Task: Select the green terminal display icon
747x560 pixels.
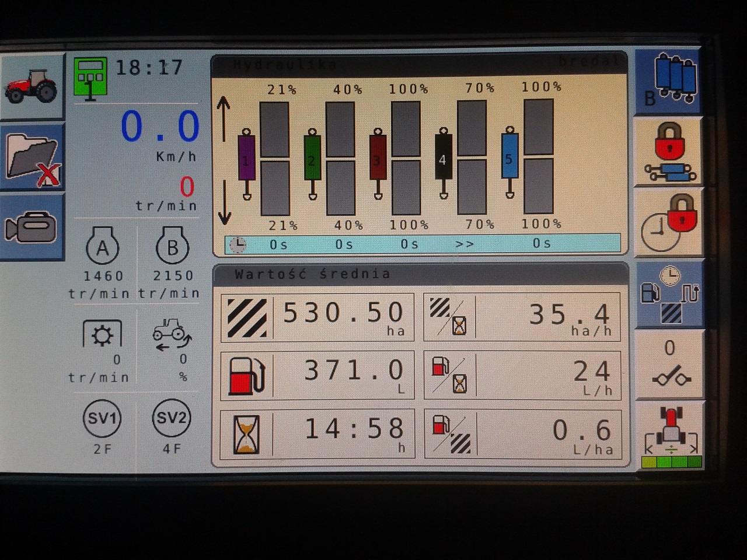Action: tap(90, 78)
